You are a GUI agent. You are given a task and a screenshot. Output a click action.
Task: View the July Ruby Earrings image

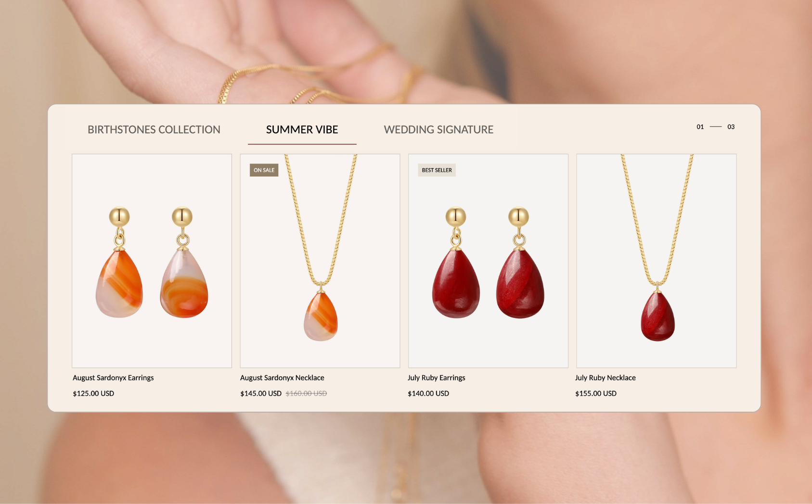coord(488,261)
